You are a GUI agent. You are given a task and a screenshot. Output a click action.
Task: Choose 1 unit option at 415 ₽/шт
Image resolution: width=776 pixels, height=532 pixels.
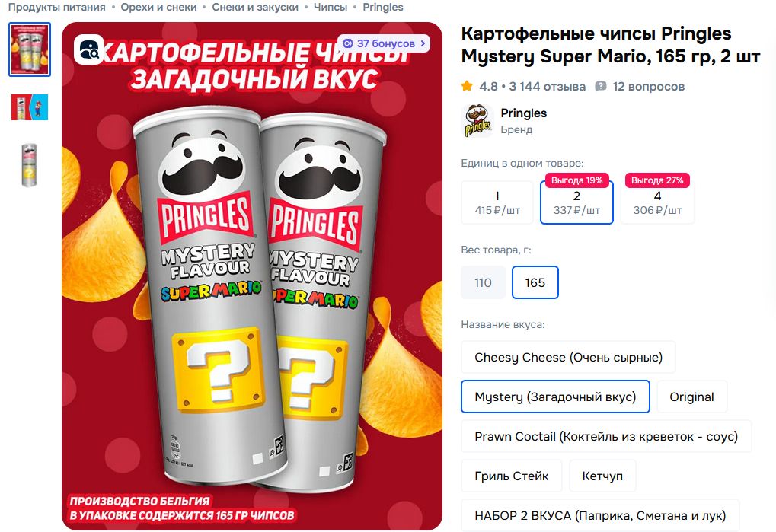[x=497, y=202]
